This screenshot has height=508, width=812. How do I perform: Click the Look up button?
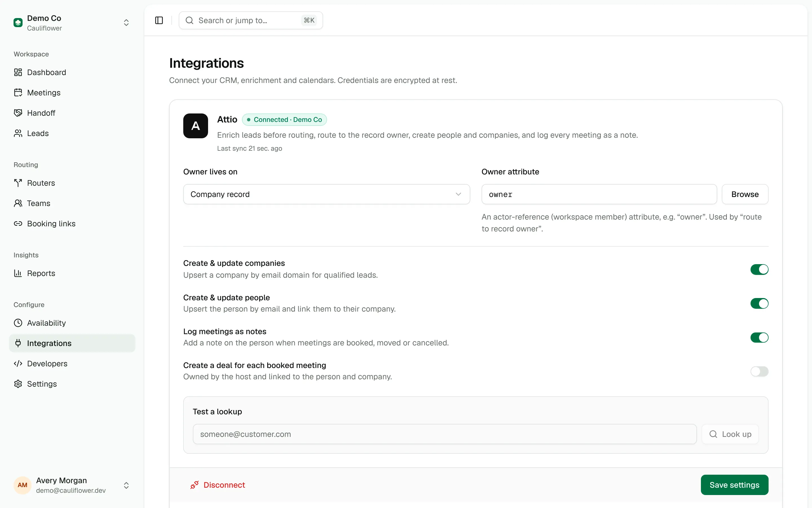[x=730, y=434]
